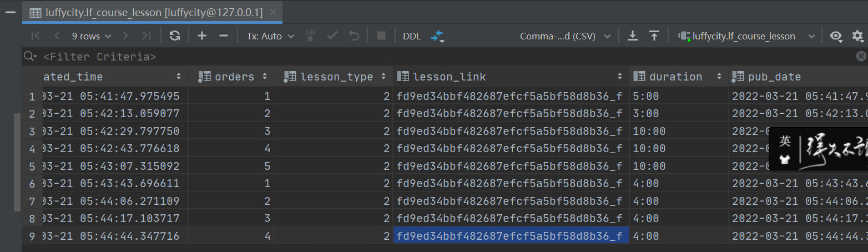
Task: Click the filter search magnifier icon
Action: (29, 56)
